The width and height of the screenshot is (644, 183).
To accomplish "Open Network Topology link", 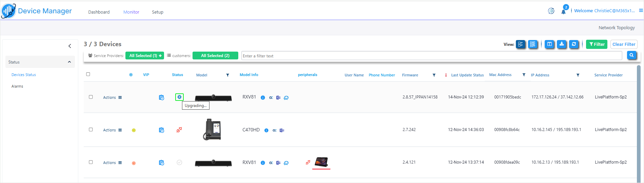I will (x=617, y=28).
